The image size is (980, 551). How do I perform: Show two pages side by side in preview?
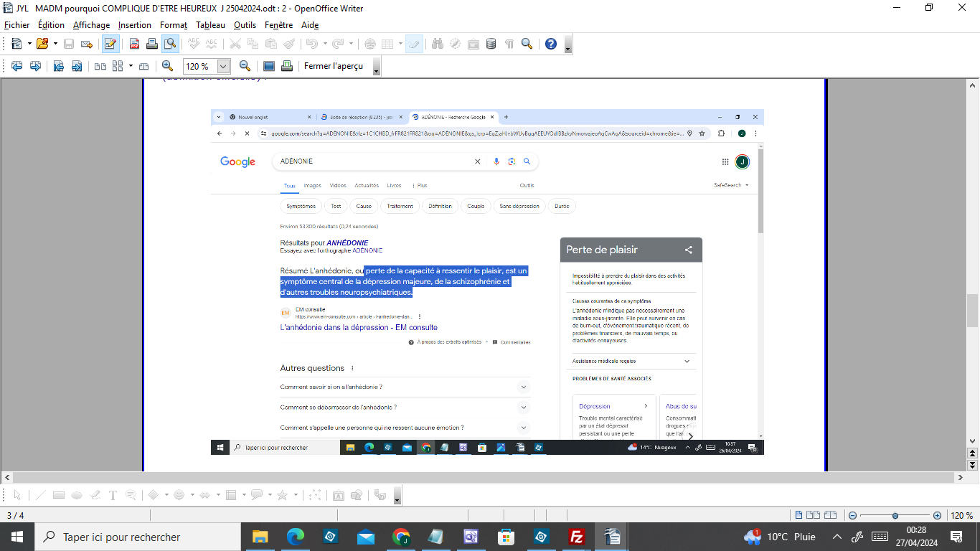pos(100,66)
